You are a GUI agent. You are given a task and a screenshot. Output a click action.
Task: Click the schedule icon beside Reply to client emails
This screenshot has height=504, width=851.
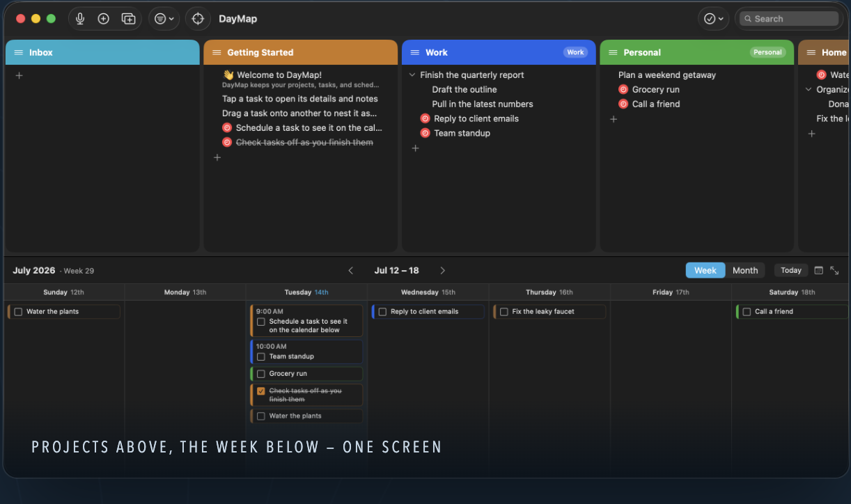click(x=425, y=118)
